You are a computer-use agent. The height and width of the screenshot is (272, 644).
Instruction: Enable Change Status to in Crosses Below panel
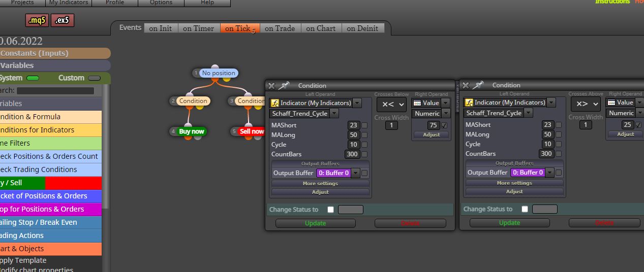pyautogui.click(x=331, y=210)
